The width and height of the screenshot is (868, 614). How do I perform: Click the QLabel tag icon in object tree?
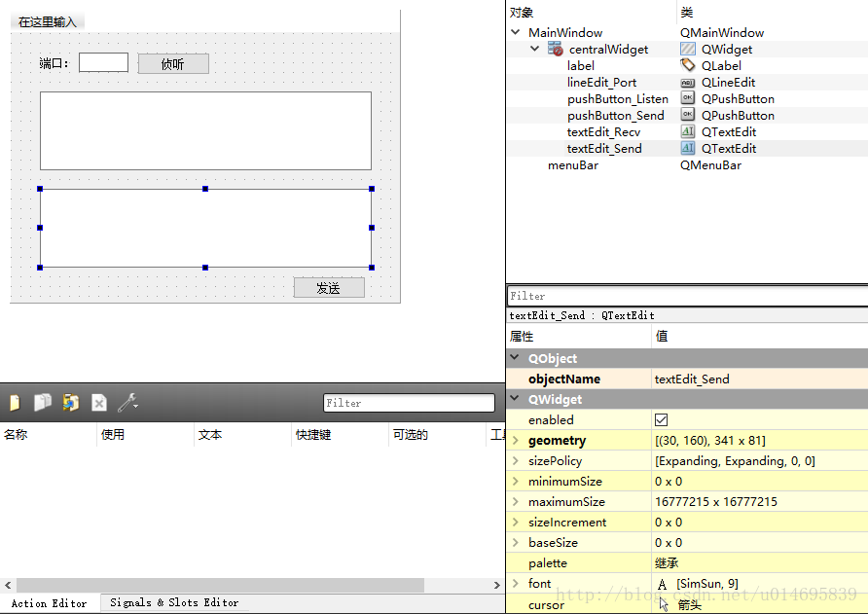pos(688,65)
